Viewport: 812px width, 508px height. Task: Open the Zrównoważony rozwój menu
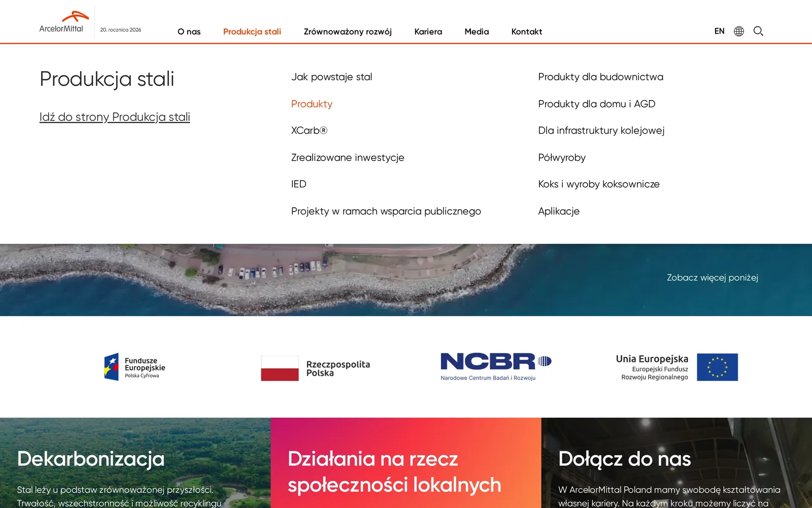click(x=348, y=31)
